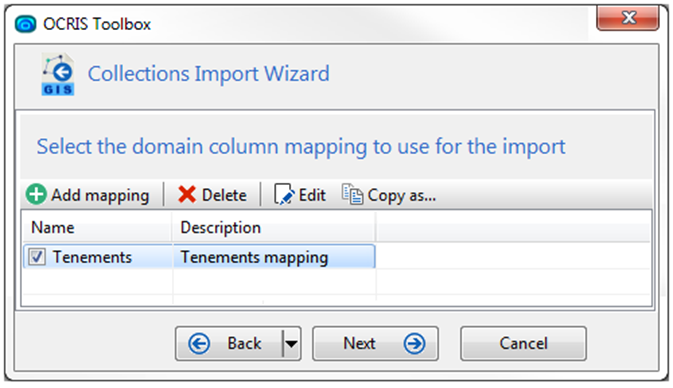Sort by the Name column header
This screenshot has height=388, width=673.
(x=97, y=227)
